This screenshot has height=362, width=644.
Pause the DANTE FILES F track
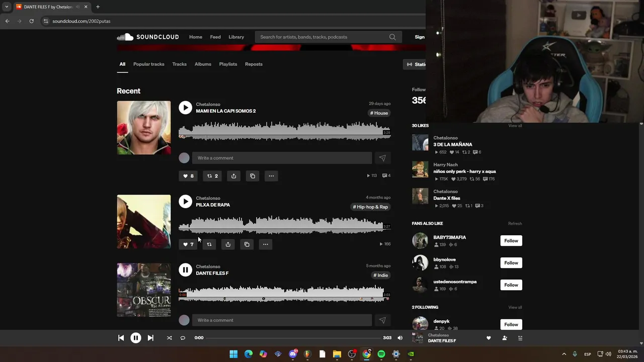(185, 270)
